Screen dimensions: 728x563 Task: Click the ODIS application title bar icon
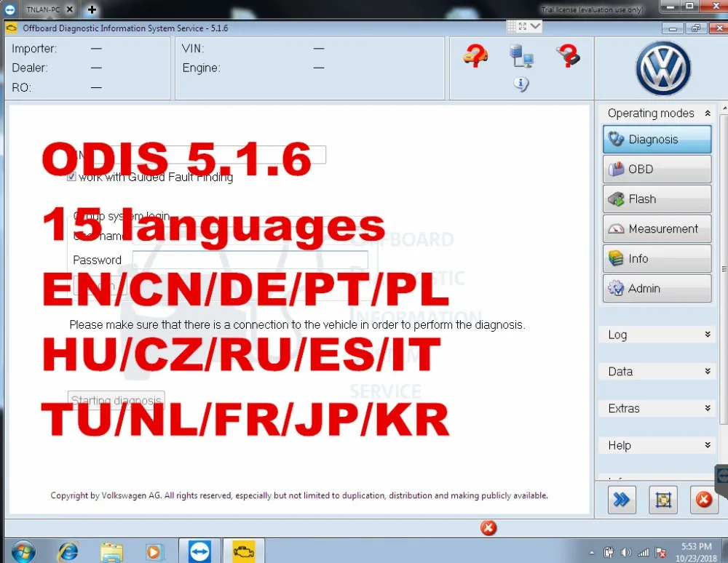(11, 28)
